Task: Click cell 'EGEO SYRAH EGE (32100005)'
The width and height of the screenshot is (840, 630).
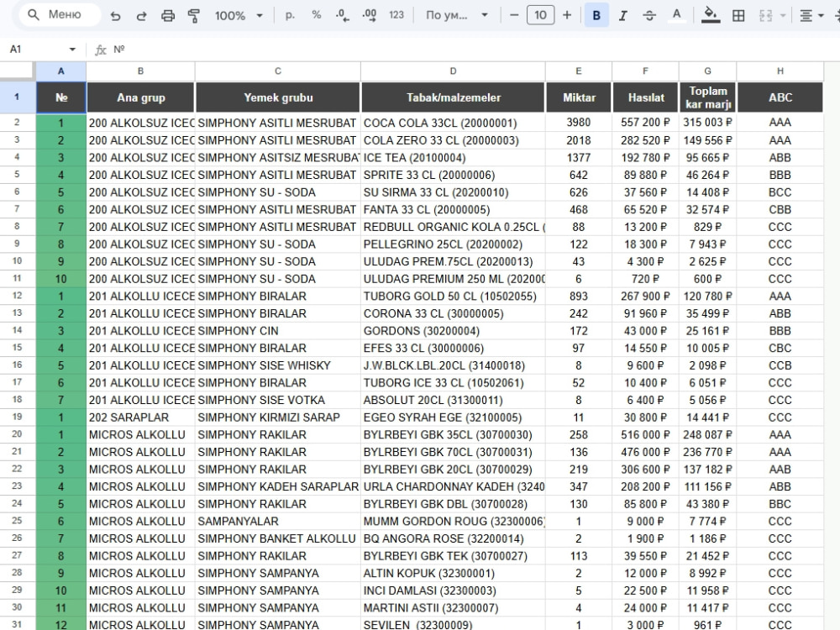Action: coord(453,417)
